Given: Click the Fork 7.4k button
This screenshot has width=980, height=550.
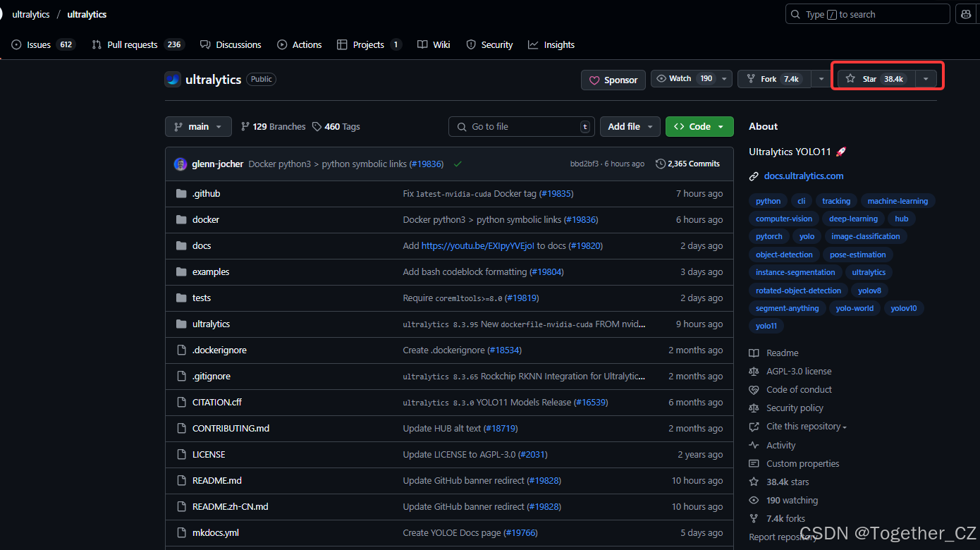Looking at the screenshot, I should click(x=774, y=79).
